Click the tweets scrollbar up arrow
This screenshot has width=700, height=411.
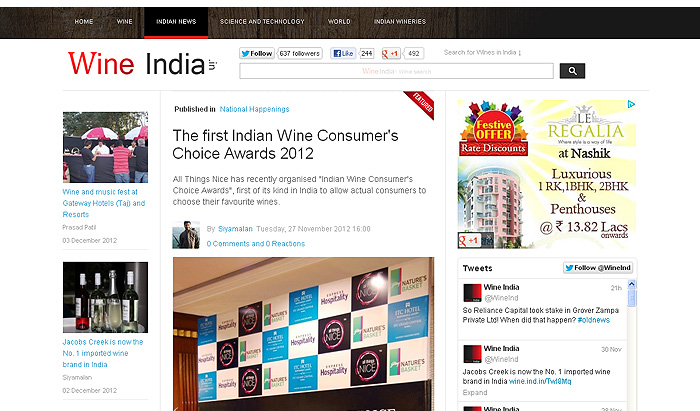(632, 284)
